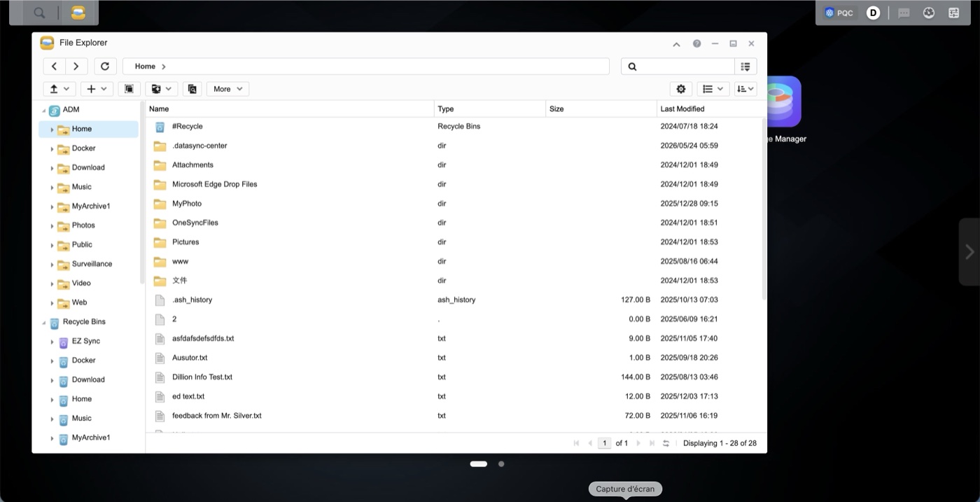
Task: Go back with the left arrow button
Action: 54,67
